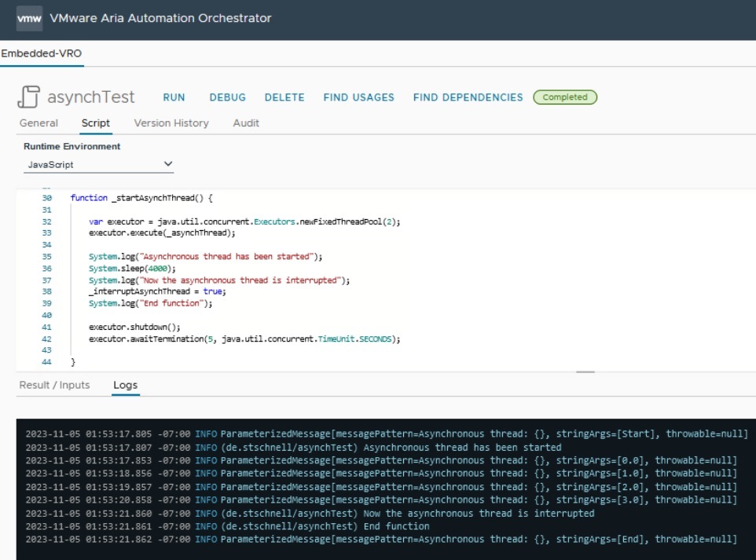Click line number 41 in the gutter
The image size is (756, 560).
pyautogui.click(x=47, y=328)
